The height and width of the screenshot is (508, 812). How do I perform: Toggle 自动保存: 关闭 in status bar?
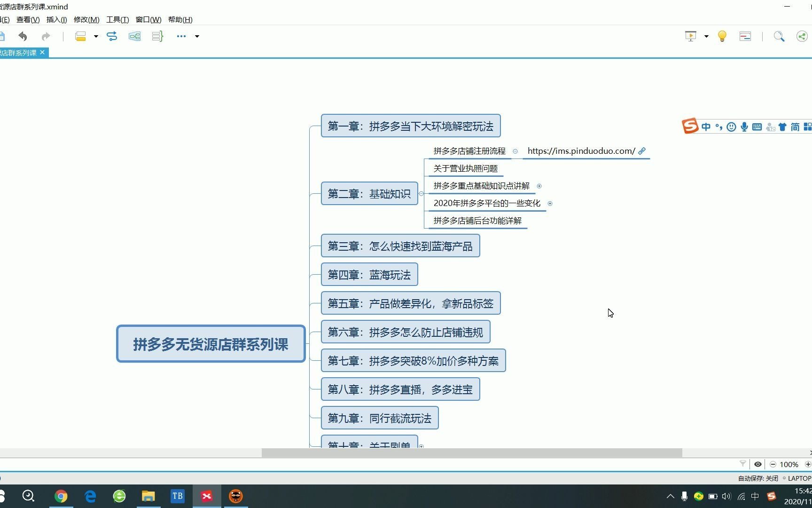coord(758,478)
